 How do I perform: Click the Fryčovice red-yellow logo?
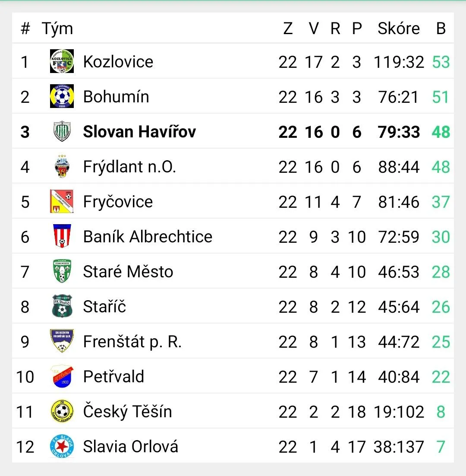[x=62, y=201]
